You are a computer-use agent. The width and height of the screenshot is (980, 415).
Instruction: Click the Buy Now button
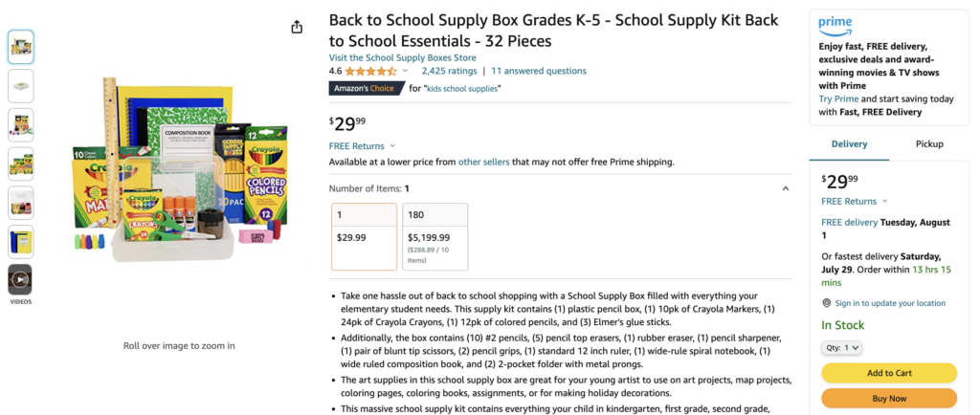(x=889, y=398)
